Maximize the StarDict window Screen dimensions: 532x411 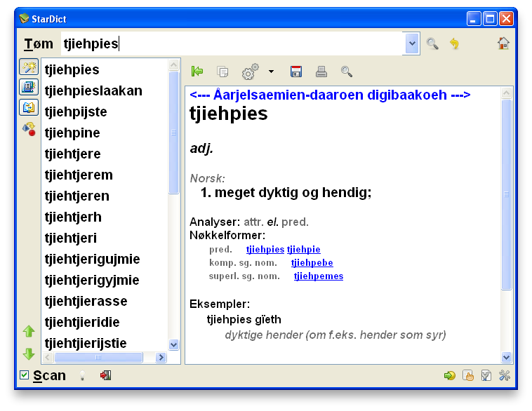490,19
